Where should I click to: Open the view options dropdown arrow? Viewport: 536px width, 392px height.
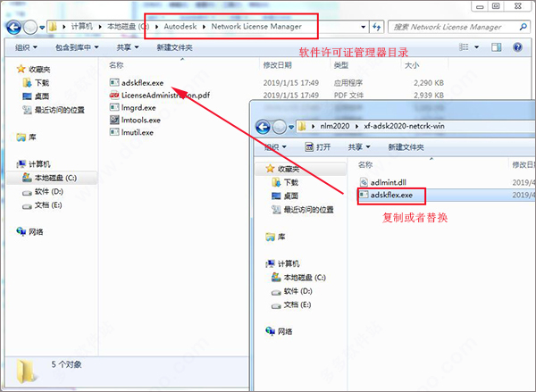coord(476,47)
